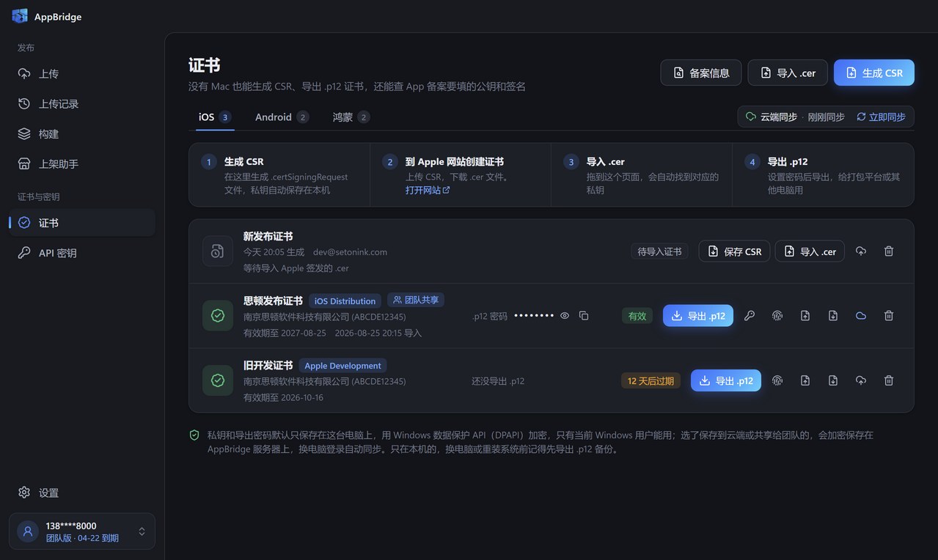The width and height of the screenshot is (938, 560).
Task: Click the iOS Distribution badge
Action: click(x=345, y=301)
